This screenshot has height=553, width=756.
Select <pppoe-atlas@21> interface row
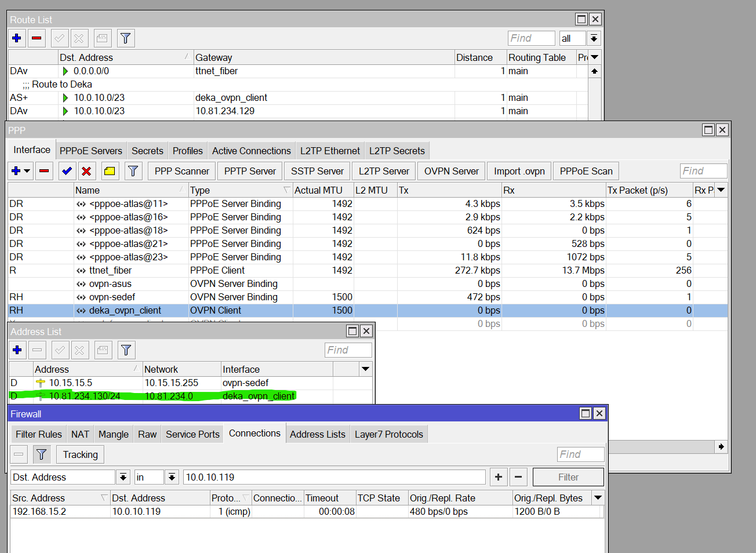click(368, 243)
